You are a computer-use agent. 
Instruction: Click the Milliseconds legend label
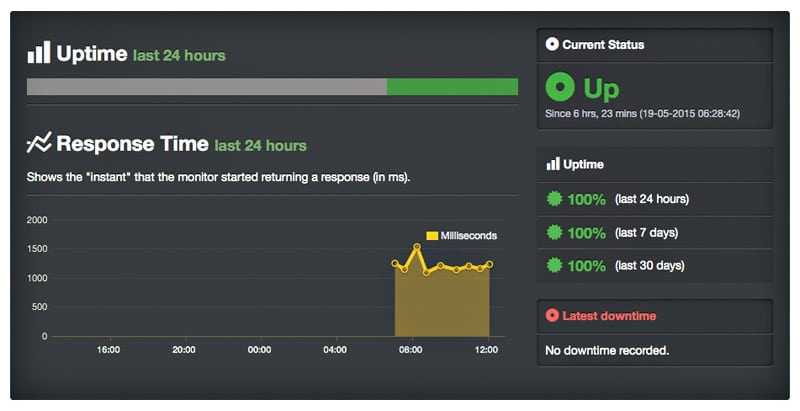pos(468,236)
